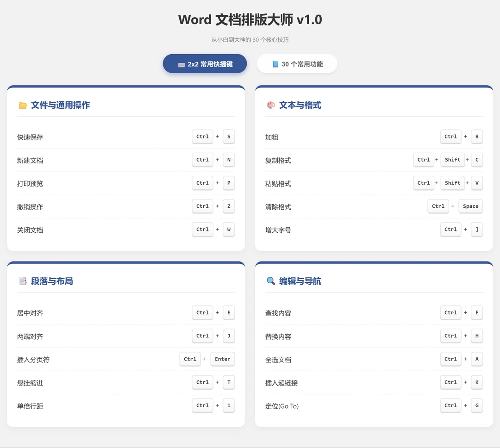Click the N keycap for 新建文档
500x448 pixels.
coord(229,160)
